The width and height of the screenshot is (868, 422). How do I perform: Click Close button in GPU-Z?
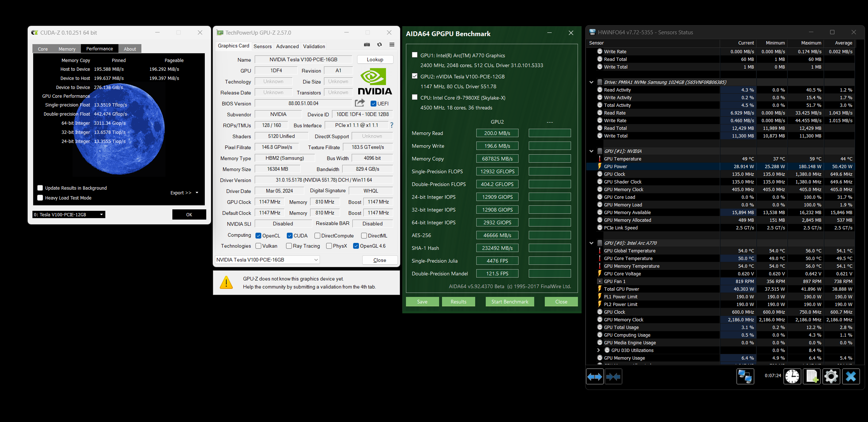click(380, 260)
